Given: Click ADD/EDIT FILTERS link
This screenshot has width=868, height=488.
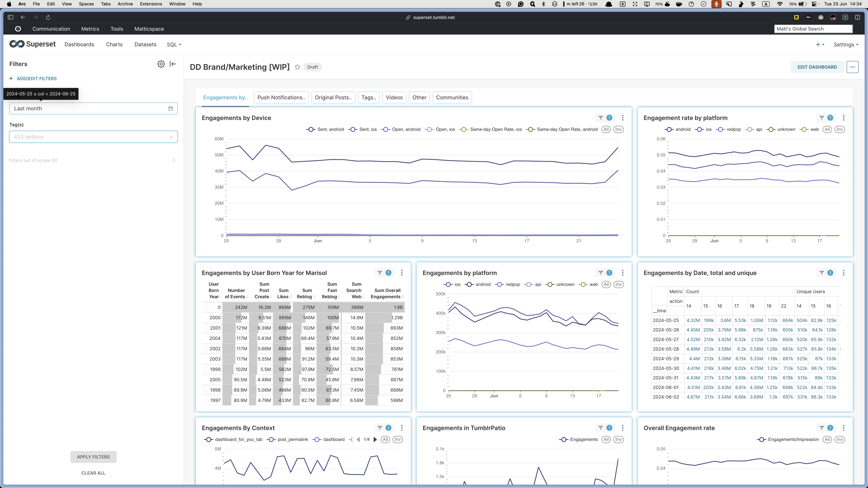Looking at the screenshot, I should 33,78.
